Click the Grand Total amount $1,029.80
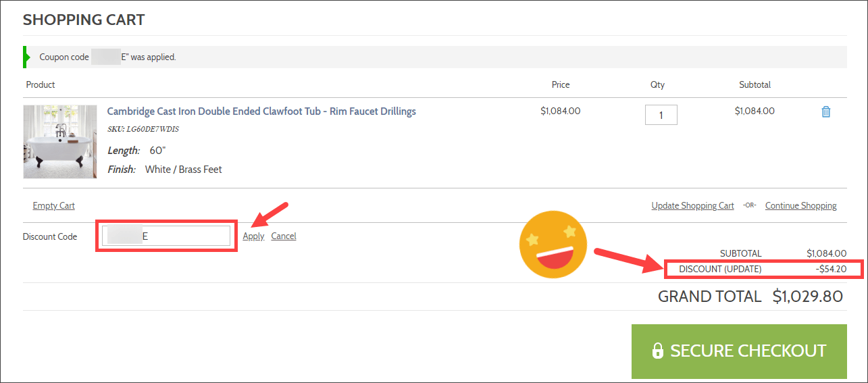868x383 pixels. (808, 296)
